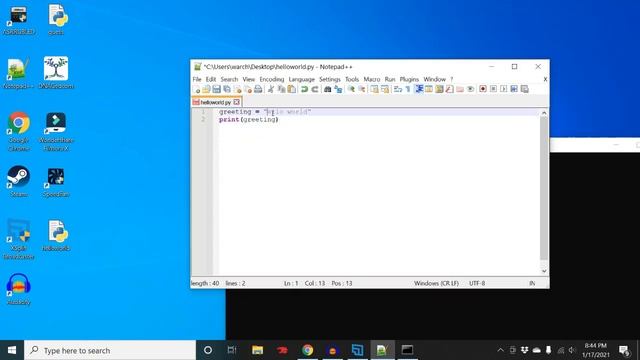This screenshot has height=360, width=640.
Task: Toggle the indent guide toolbar button
Action: coord(419,89)
